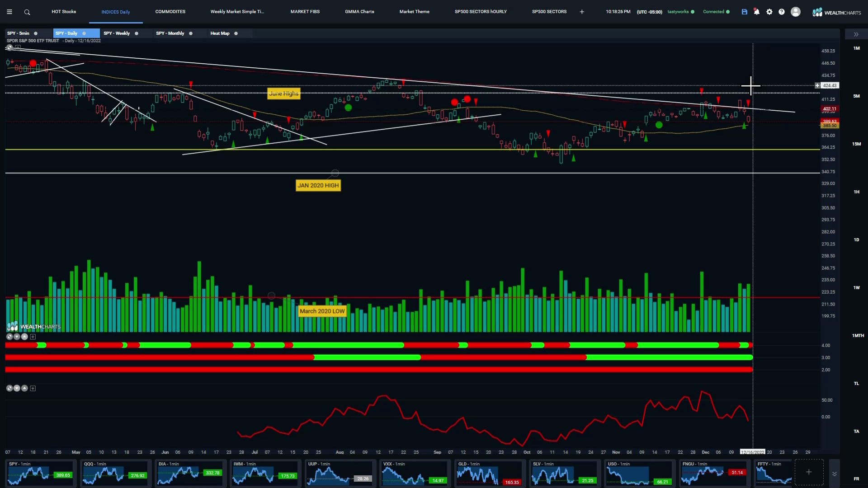Toggle the dot on the SPY - Monthly tab
This screenshot has height=488, width=868.
pos(191,33)
